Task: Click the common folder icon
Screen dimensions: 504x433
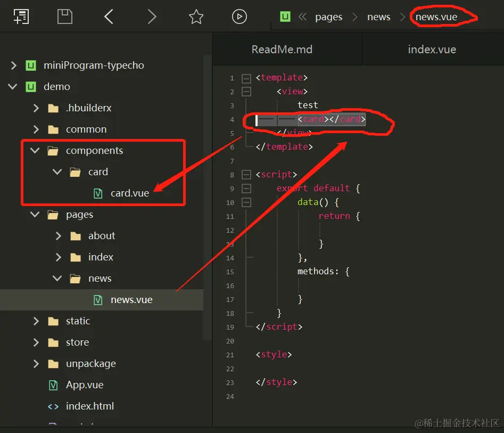Action: [53, 129]
